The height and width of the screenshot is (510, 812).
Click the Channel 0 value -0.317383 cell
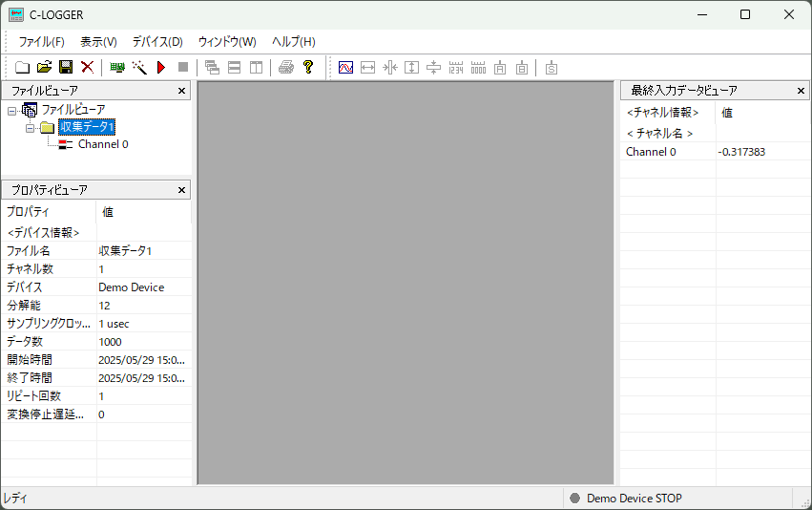[x=741, y=152]
